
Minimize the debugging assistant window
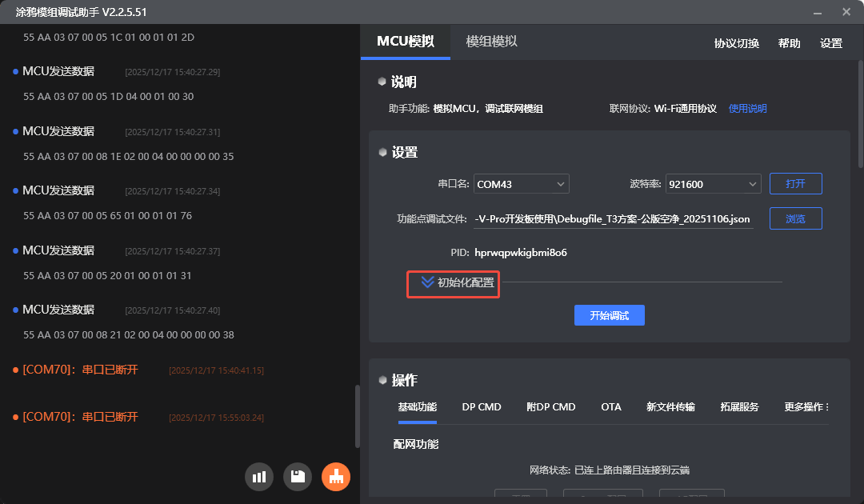(x=817, y=12)
